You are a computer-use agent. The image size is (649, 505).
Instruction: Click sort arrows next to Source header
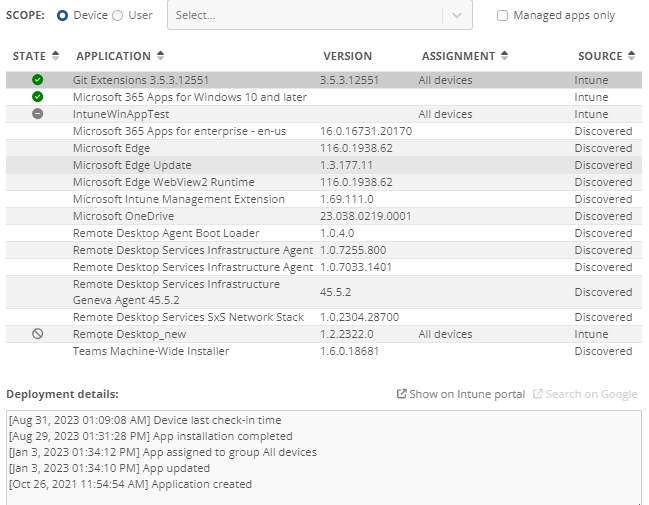631,56
